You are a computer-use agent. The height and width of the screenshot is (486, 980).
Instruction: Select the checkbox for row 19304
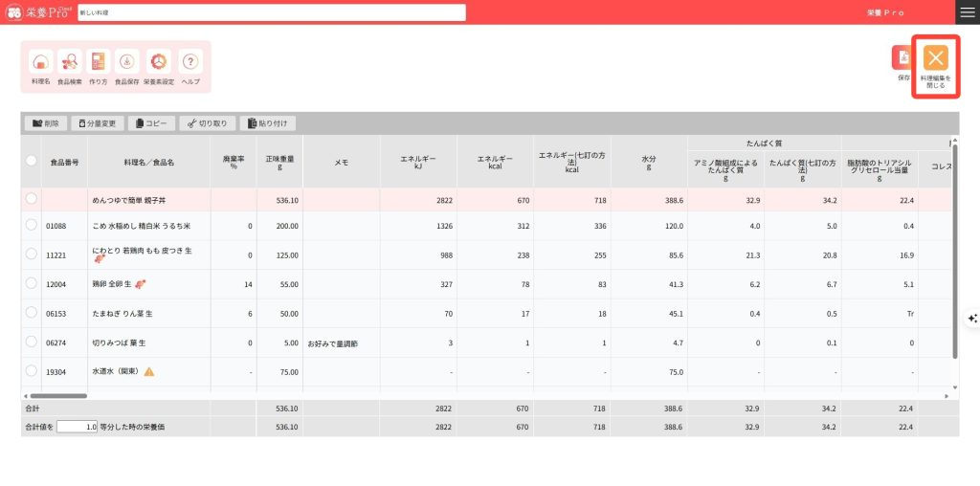[32, 371]
